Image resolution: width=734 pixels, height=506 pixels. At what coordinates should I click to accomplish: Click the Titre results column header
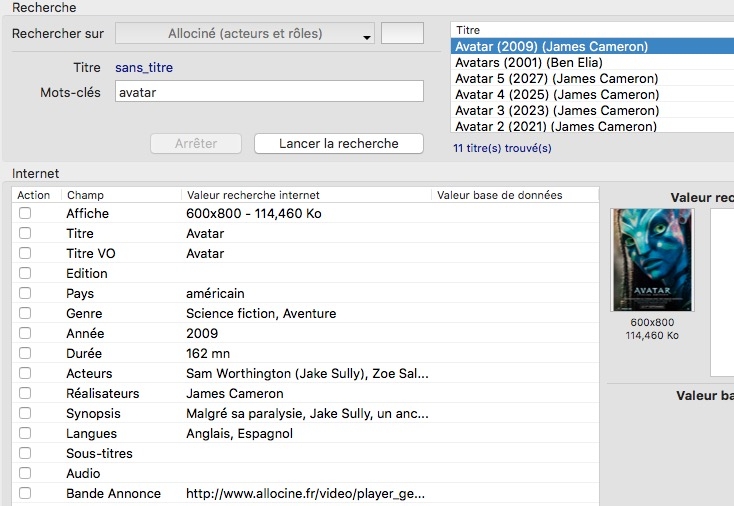(x=590, y=30)
